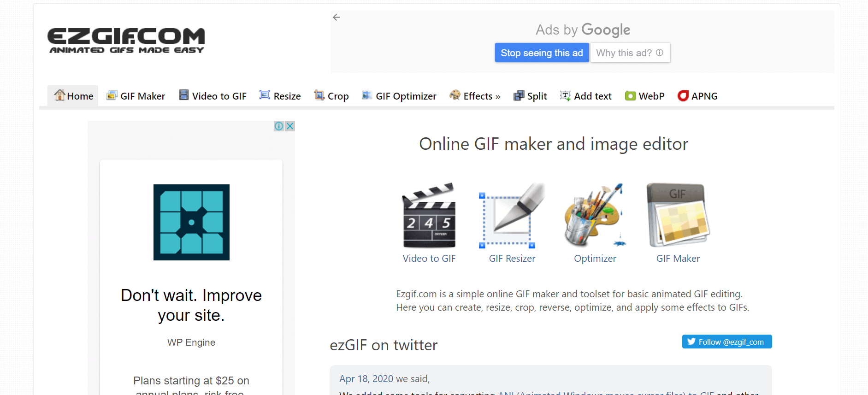Click the Follow @ezgif_com Twitter button

click(727, 342)
